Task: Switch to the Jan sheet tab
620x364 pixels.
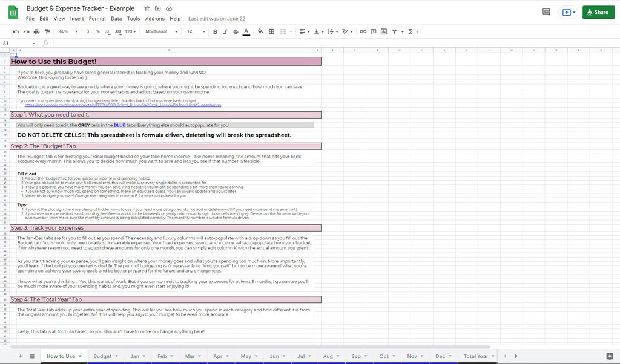Action: pos(134,356)
